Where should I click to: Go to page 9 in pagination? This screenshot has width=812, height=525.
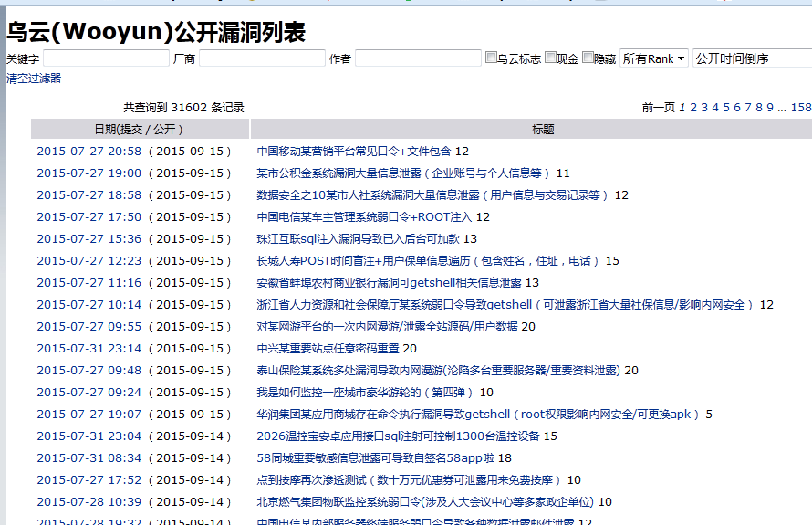(x=770, y=107)
